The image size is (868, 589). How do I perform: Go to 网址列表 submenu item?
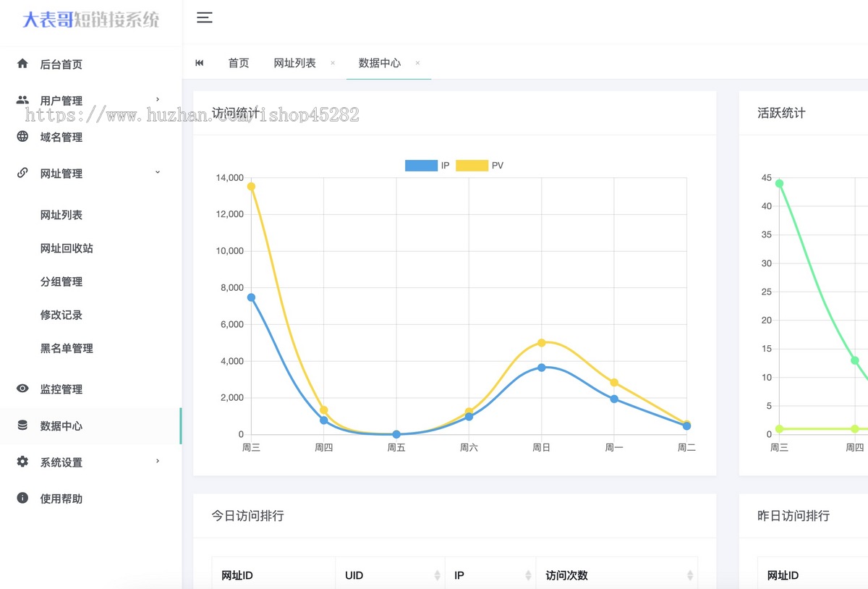tap(61, 215)
